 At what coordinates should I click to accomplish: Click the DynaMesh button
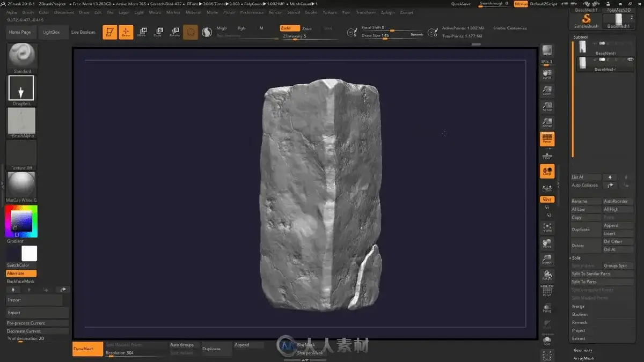[83, 349]
